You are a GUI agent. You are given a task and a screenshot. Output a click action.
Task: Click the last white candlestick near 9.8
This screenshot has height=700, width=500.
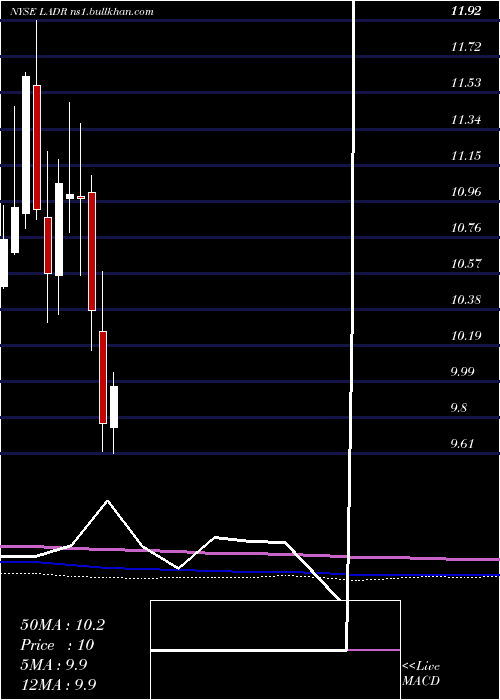coord(114,407)
